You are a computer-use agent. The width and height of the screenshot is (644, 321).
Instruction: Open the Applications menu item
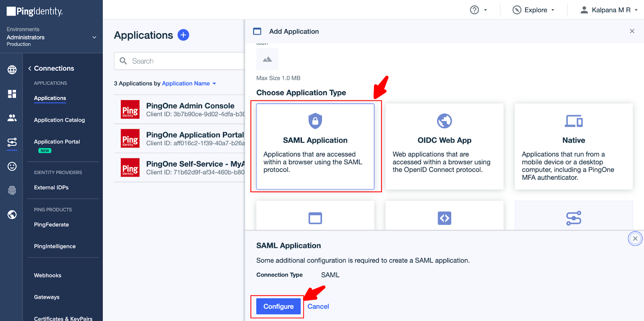[x=50, y=98]
